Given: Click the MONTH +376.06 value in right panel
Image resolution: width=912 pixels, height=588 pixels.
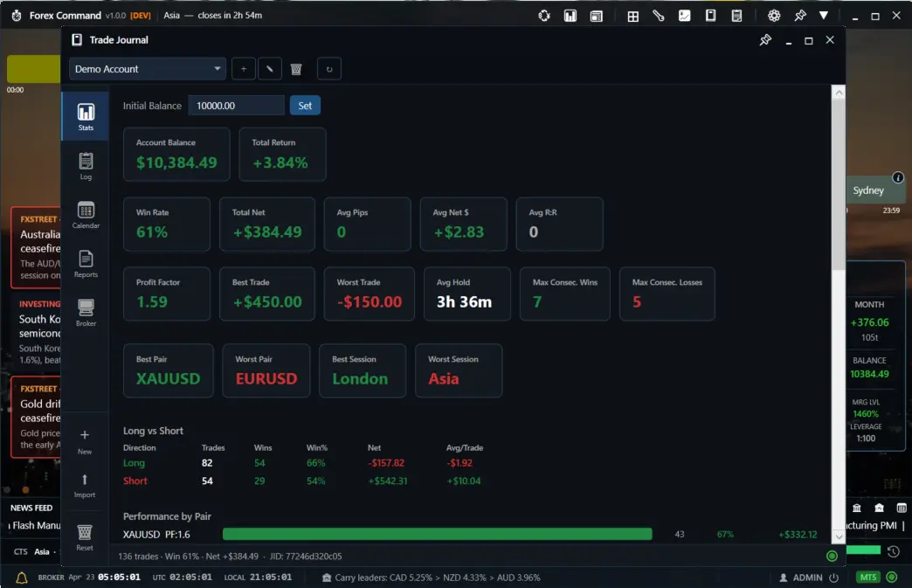Looking at the screenshot, I should [x=869, y=322].
